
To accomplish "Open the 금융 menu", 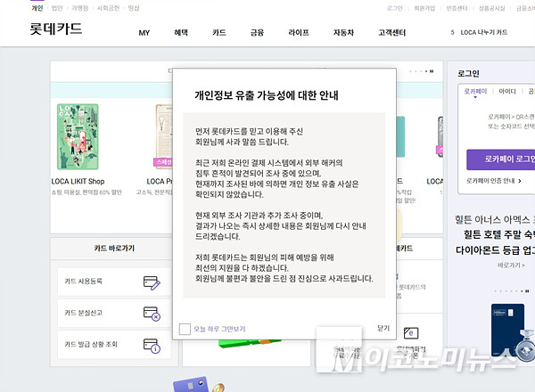I will [257, 32].
